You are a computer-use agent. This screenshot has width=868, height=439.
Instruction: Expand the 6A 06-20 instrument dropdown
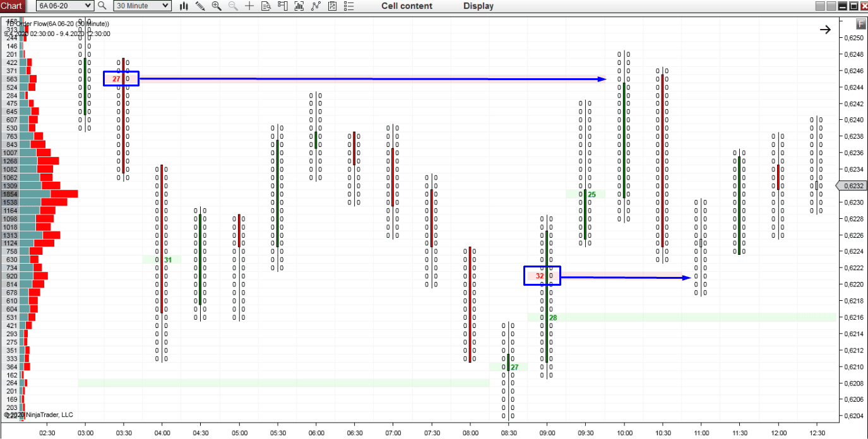pyautogui.click(x=64, y=6)
